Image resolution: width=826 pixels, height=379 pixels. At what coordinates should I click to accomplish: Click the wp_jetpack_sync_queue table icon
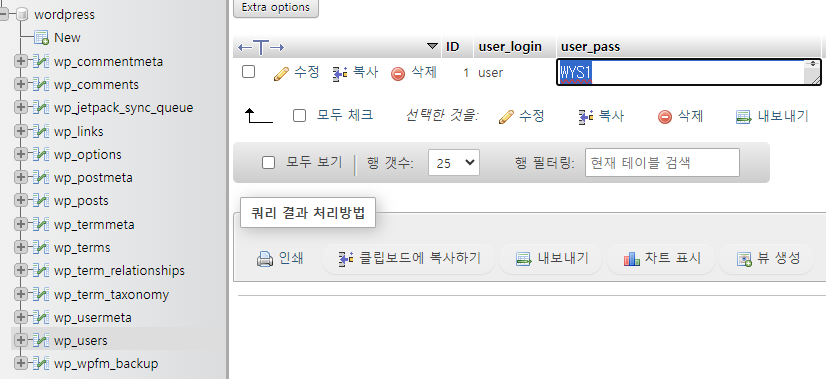click(x=41, y=108)
